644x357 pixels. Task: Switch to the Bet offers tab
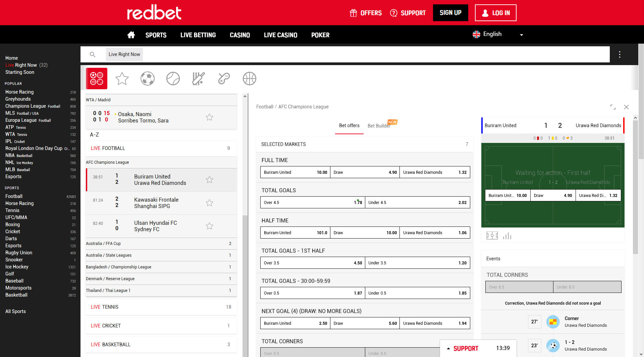point(349,125)
